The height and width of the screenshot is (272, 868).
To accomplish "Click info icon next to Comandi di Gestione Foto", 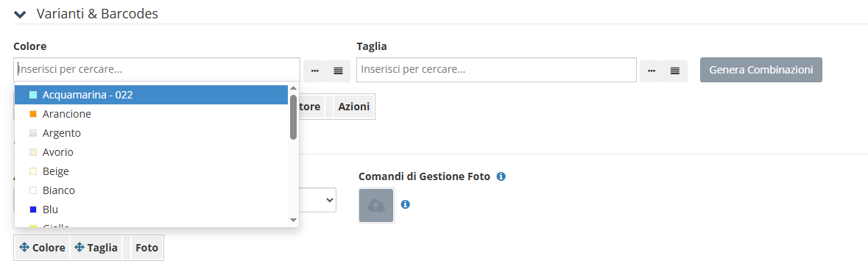I will [501, 176].
